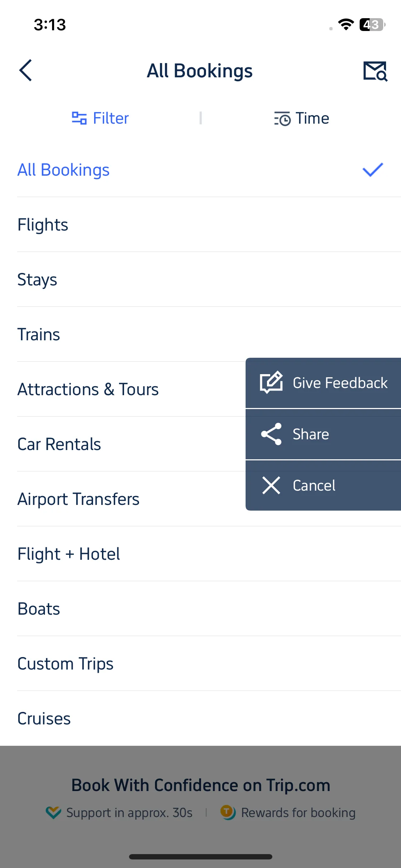Expand the Time sort dropdown
401x868 pixels.
(301, 118)
